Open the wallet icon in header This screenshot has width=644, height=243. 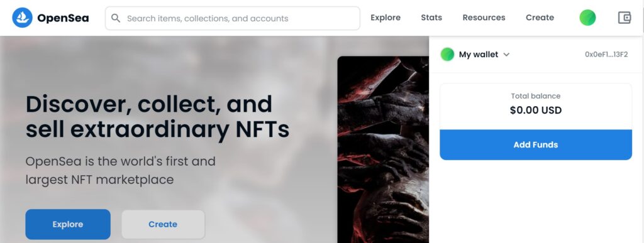[x=625, y=18]
